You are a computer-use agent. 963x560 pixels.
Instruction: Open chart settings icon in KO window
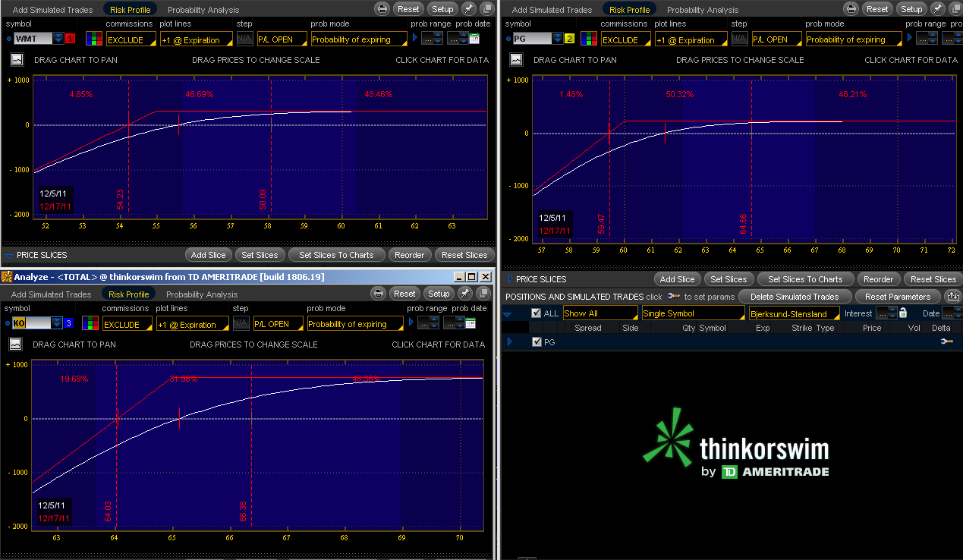(x=17, y=344)
